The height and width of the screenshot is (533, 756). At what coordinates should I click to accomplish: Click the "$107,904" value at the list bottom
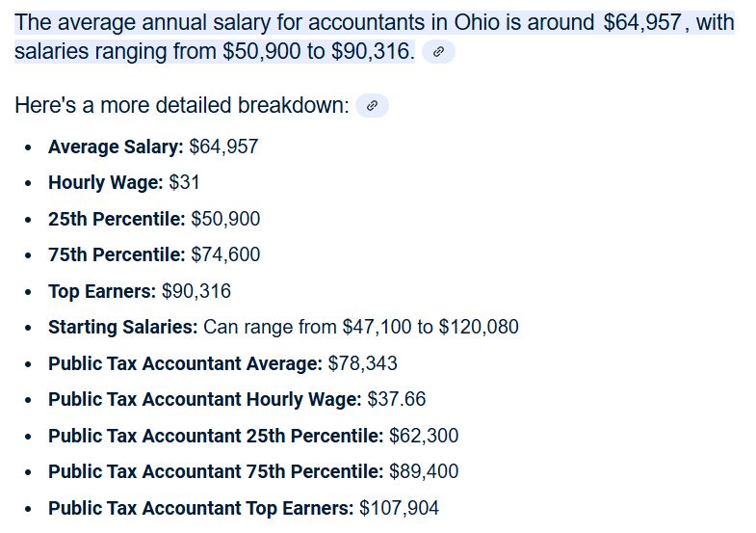click(399, 508)
